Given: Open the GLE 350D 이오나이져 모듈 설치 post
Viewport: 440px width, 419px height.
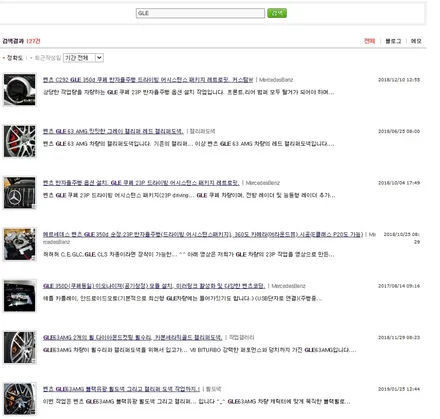Looking at the screenshot, I should [154, 286].
